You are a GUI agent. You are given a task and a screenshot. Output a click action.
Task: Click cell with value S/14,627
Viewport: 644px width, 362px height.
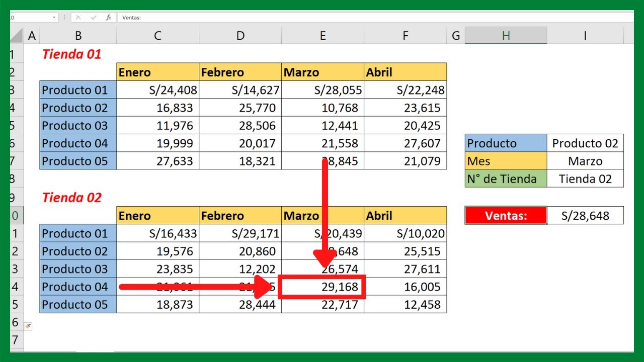click(240, 90)
